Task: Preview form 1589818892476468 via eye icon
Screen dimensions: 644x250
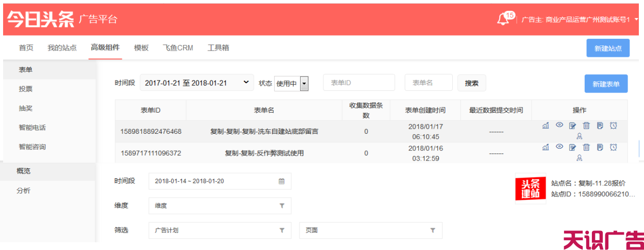Action: [559, 126]
